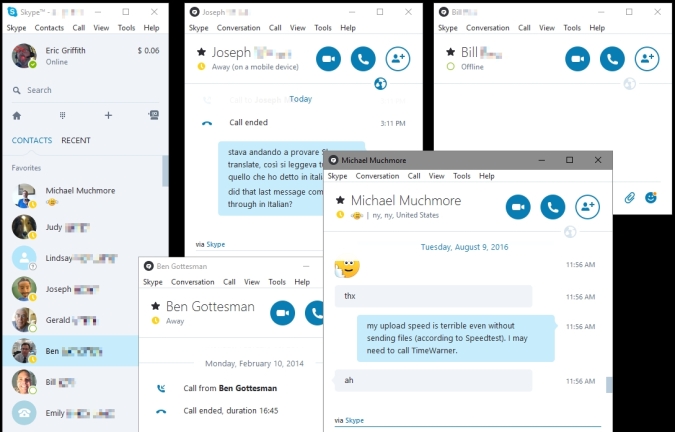Select Emily in the contacts list
Viewport: 675px width, 432px height.
71,413
